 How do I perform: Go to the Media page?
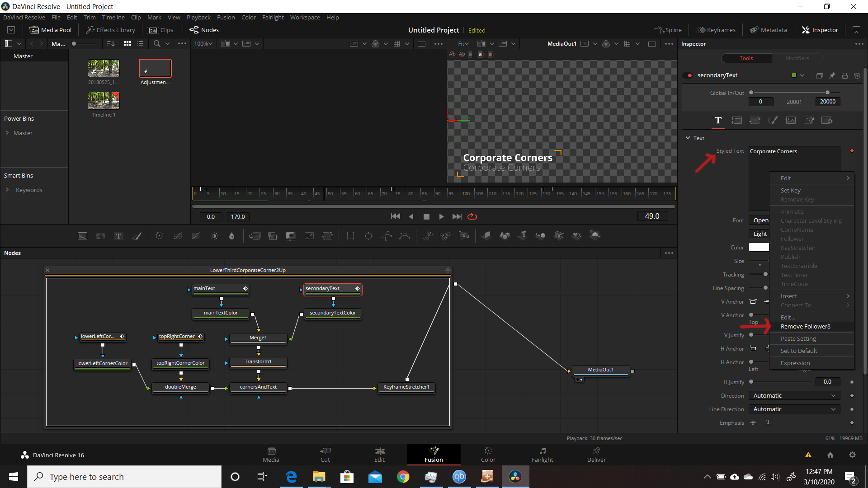[271, 455]
